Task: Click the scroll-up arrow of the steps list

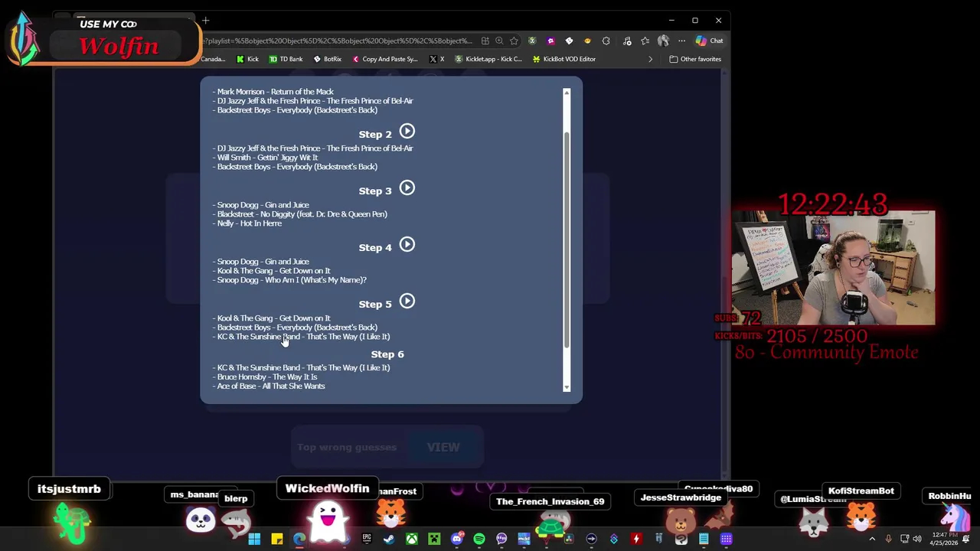Action: [x=567, y=93]
